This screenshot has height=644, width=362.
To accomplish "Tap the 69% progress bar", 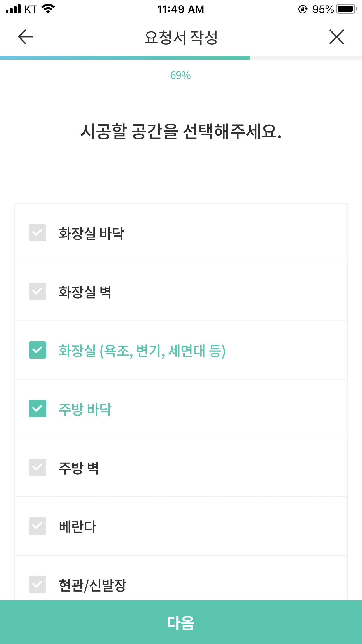I will [x=181, y=58].
